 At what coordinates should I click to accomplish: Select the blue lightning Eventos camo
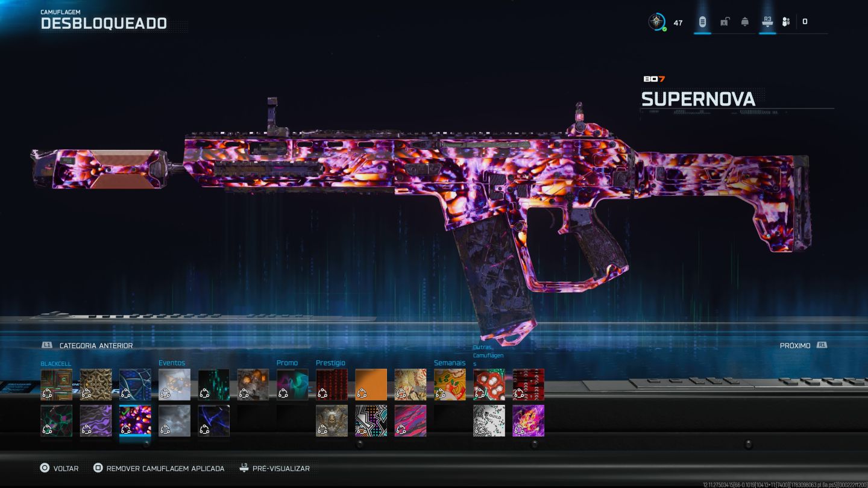(x=214, y=421)
